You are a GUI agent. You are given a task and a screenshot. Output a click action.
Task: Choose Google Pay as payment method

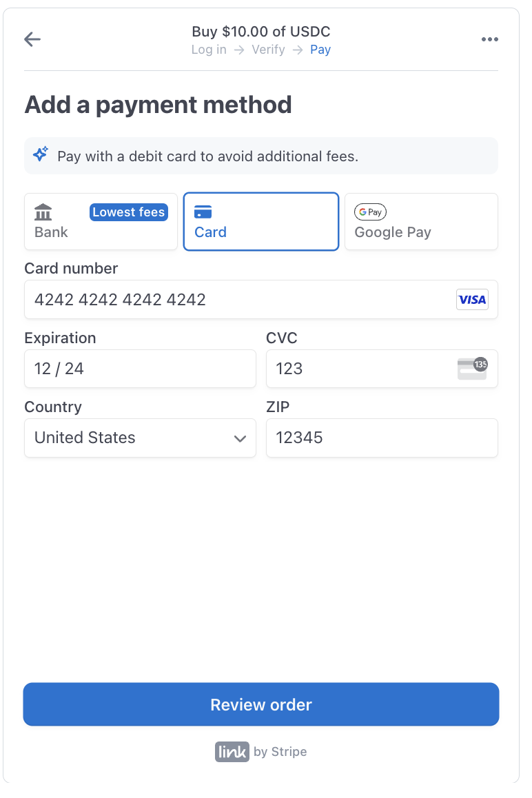coord(421,221)
